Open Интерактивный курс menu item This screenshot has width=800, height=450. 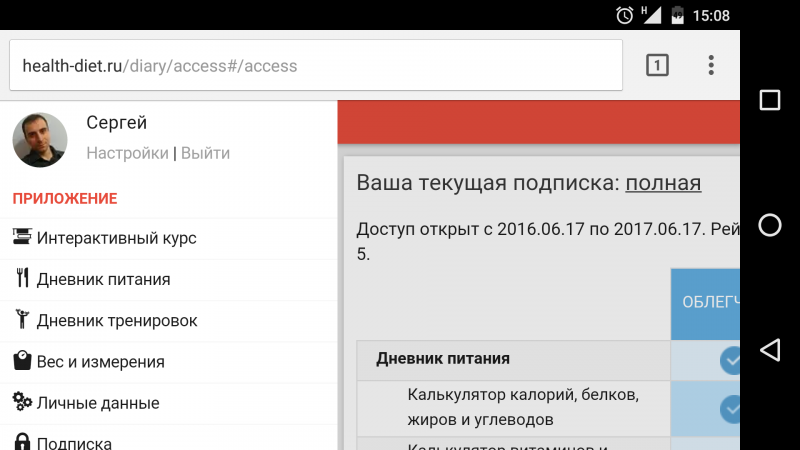(116, 238)
